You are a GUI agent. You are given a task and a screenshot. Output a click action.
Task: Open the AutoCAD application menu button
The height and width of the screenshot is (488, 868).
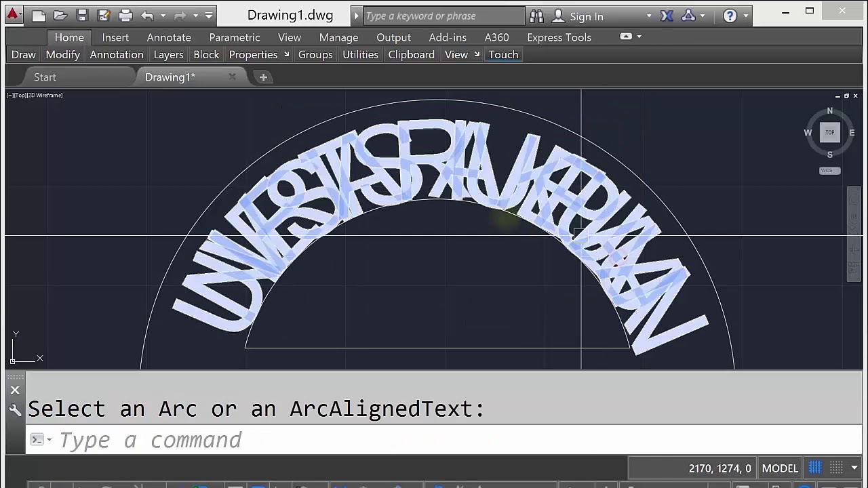[x=12, y=15]
